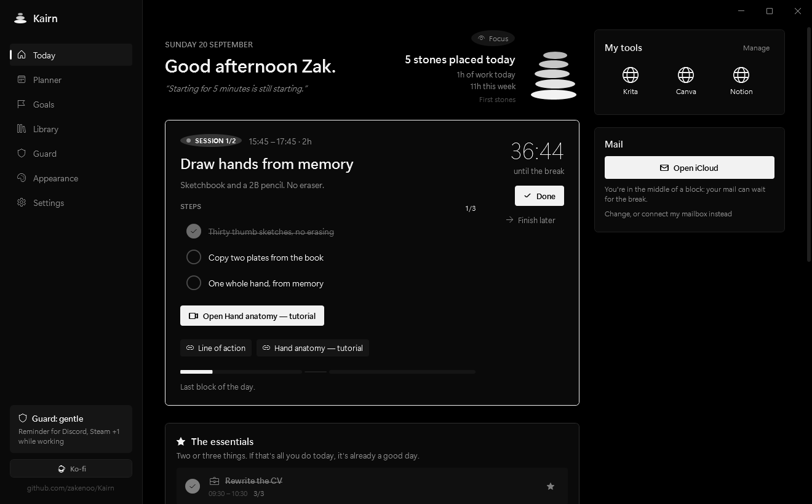The image size is (812, 504).
Task: Uncheck the 'Rewrite the CV' task
Action: pos(193,486)
